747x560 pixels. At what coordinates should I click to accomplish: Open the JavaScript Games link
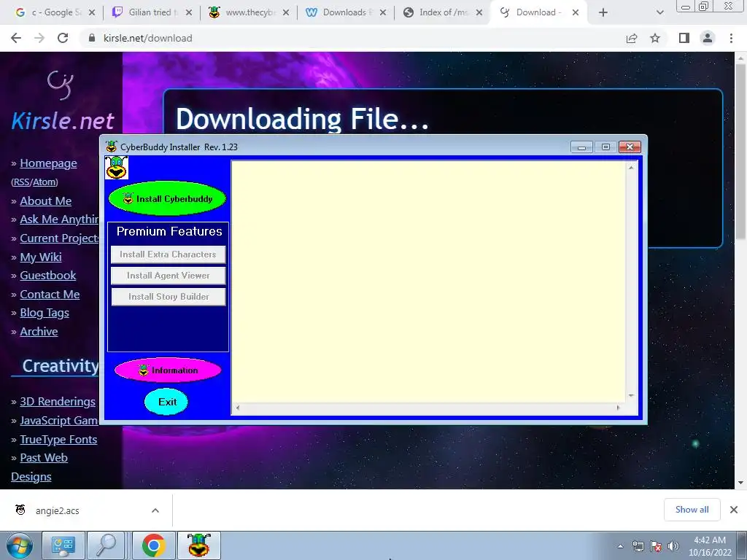coord(59,421)
